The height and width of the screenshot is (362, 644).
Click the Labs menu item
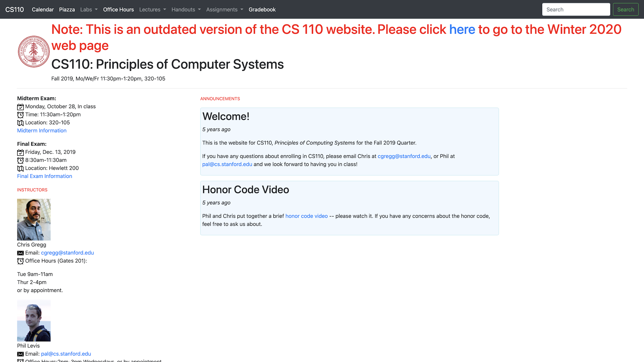click(86, 9)
